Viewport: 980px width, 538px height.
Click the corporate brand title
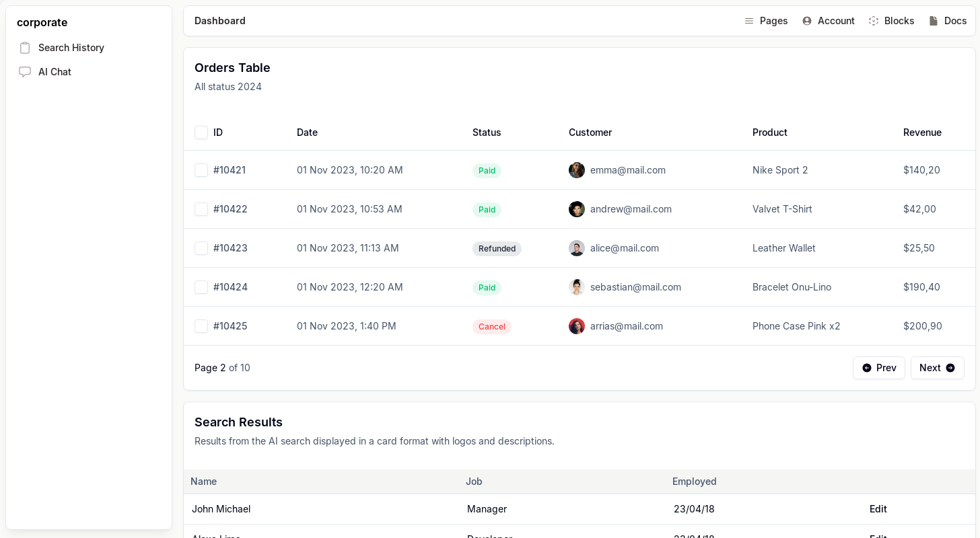[42, 22]
